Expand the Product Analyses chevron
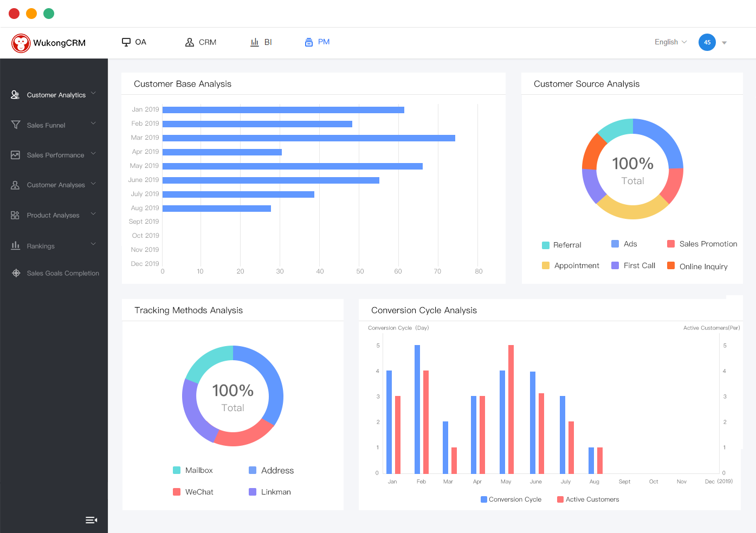Screen dimensions: 756x533 93,213
